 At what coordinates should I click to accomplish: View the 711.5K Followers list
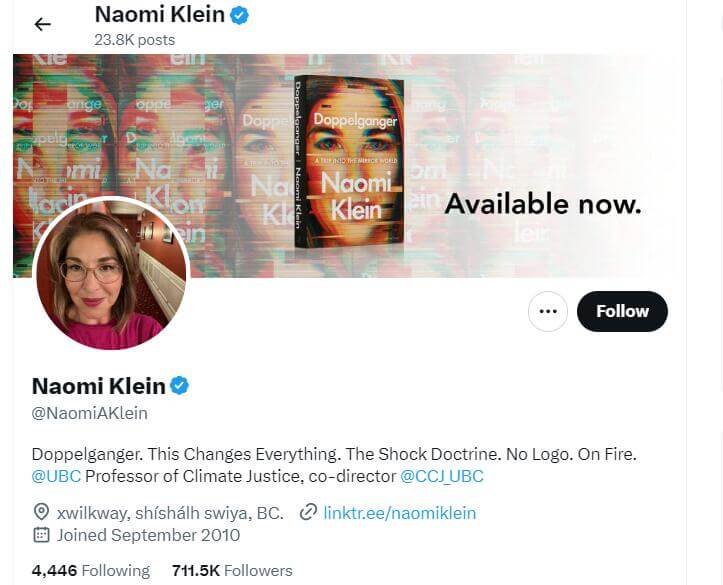pos(232,571)
